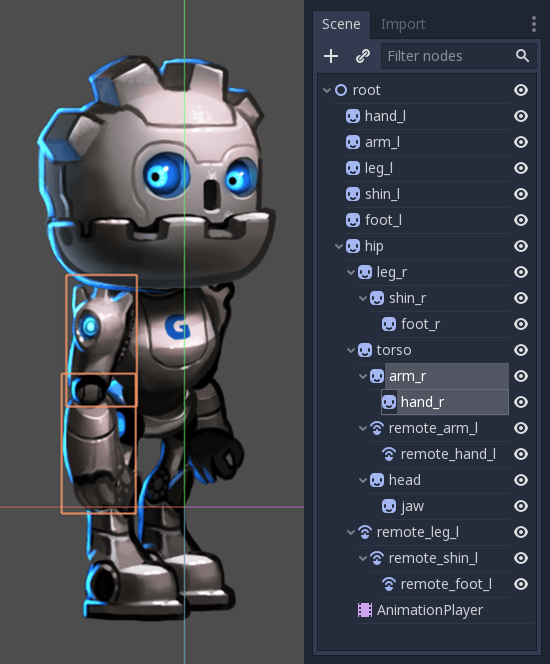The height and width of the screenshot is (664, 550).
Task: Click the hand_l sprite icon
Action: point(353,116)
